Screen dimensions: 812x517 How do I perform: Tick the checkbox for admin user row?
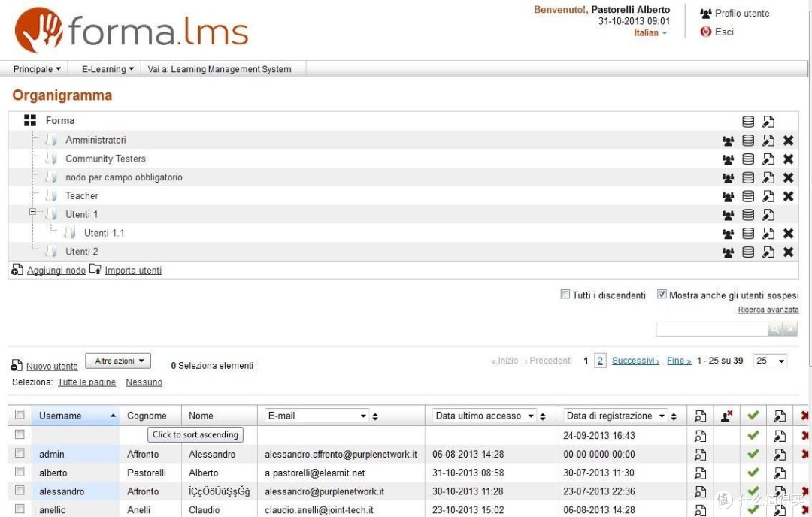pos(20,454)
